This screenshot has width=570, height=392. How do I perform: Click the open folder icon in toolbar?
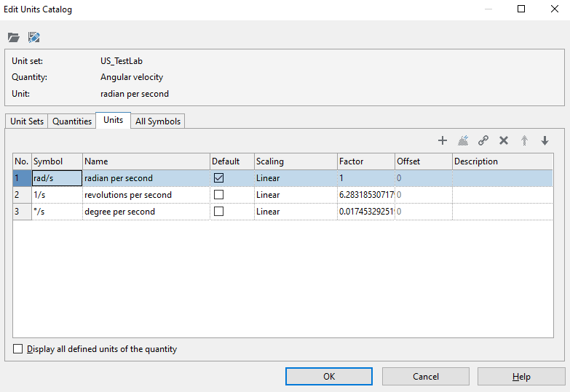point(14,37)
